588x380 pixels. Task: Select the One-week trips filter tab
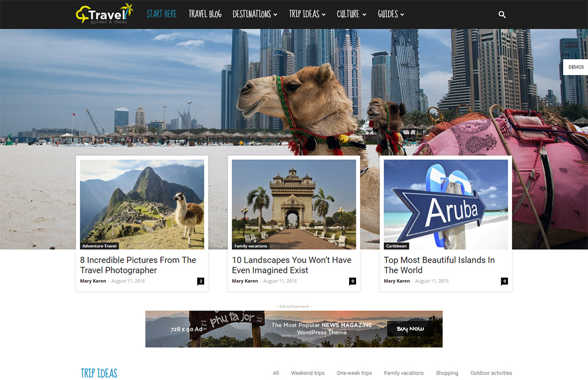(354, 373)
